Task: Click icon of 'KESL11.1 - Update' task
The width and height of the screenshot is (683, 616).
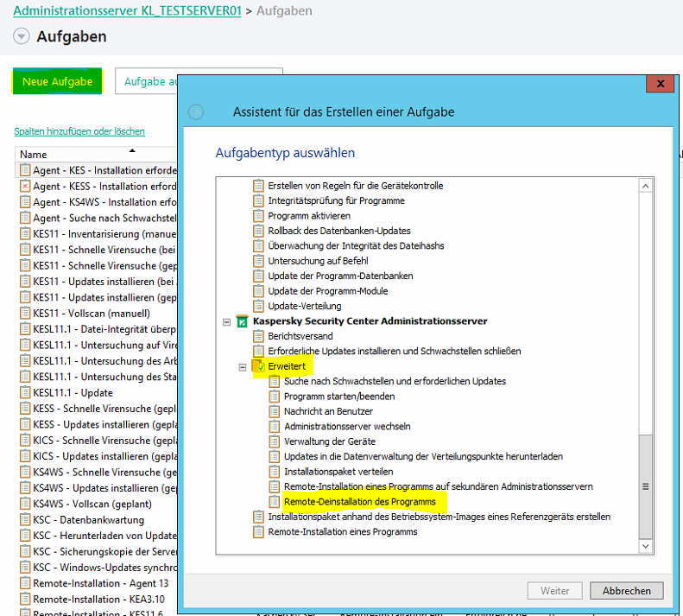Action: [x=25, y=393]
